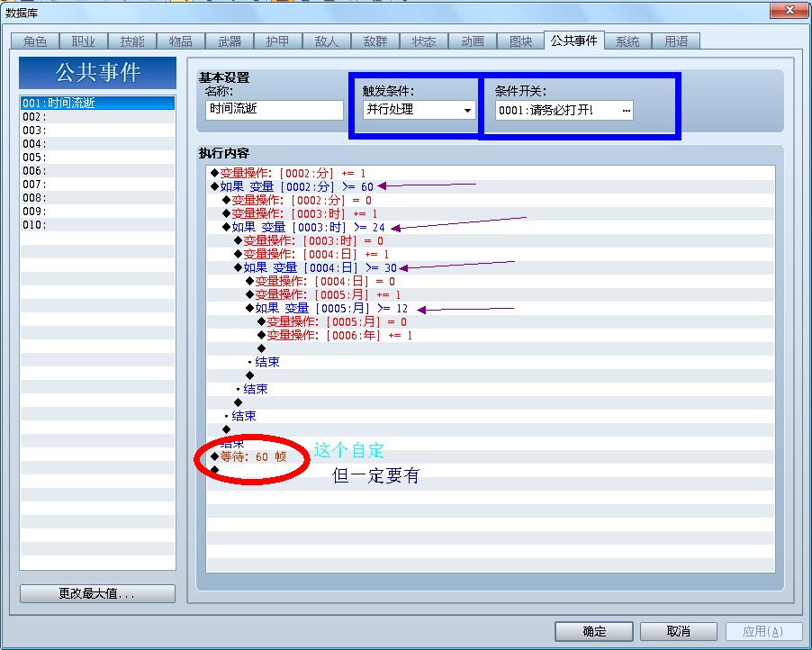Select command 变量操作 [0004:日] = 0
The height and width of the screenshot is (650, 812).
coord(491,281)
